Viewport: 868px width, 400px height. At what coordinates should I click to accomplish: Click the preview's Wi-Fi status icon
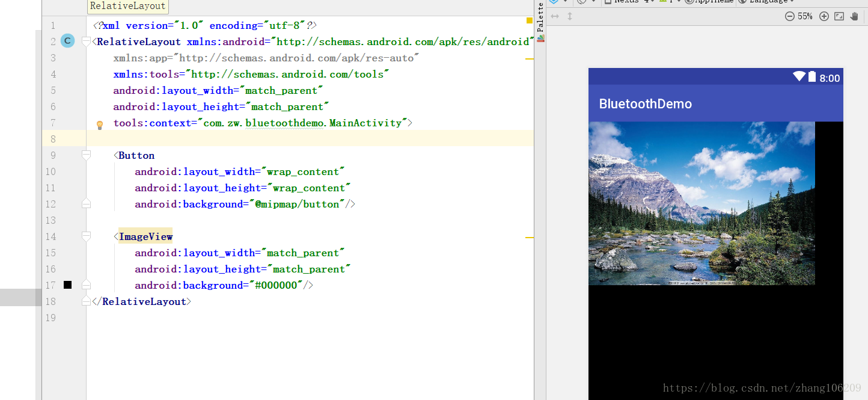799,76
